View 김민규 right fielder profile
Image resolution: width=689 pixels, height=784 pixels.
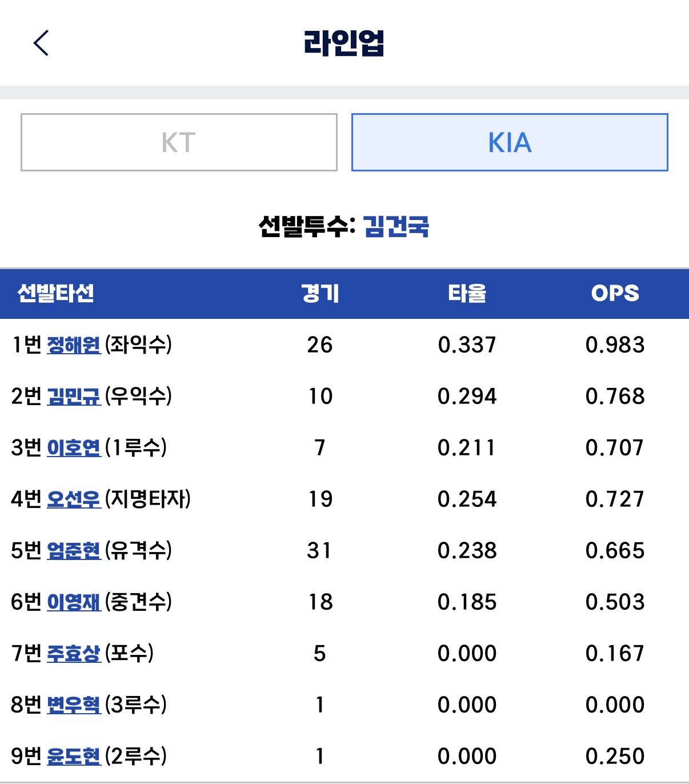tap(74, 397)
